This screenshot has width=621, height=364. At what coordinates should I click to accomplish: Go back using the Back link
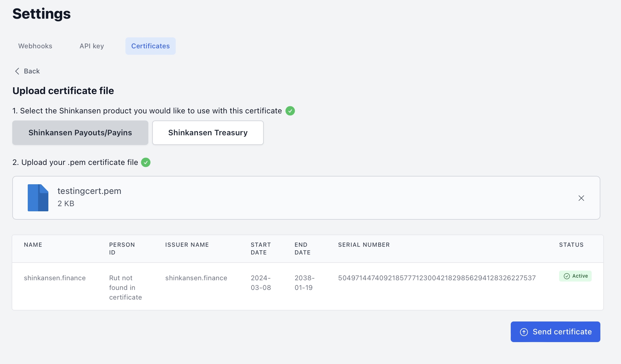[27, 71]
